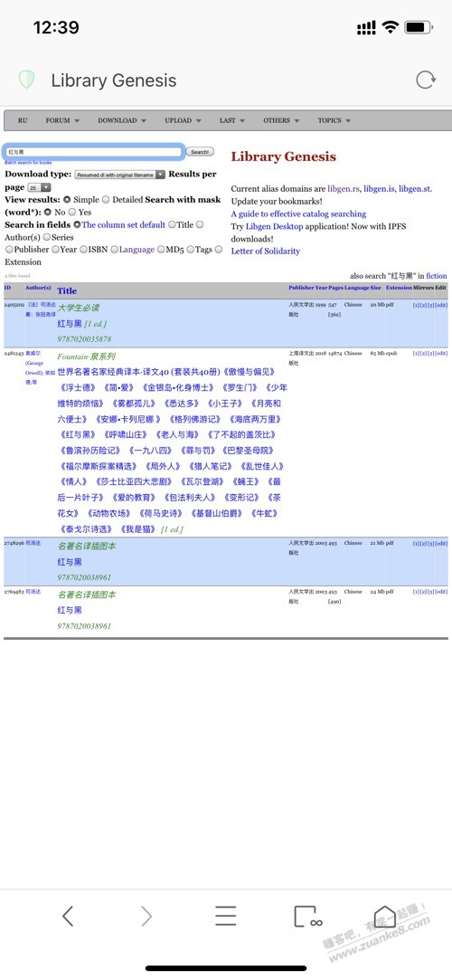Open the libgen.is alias domain link
The width and height of the screenshot is (452, 980).
pos(379,188)
